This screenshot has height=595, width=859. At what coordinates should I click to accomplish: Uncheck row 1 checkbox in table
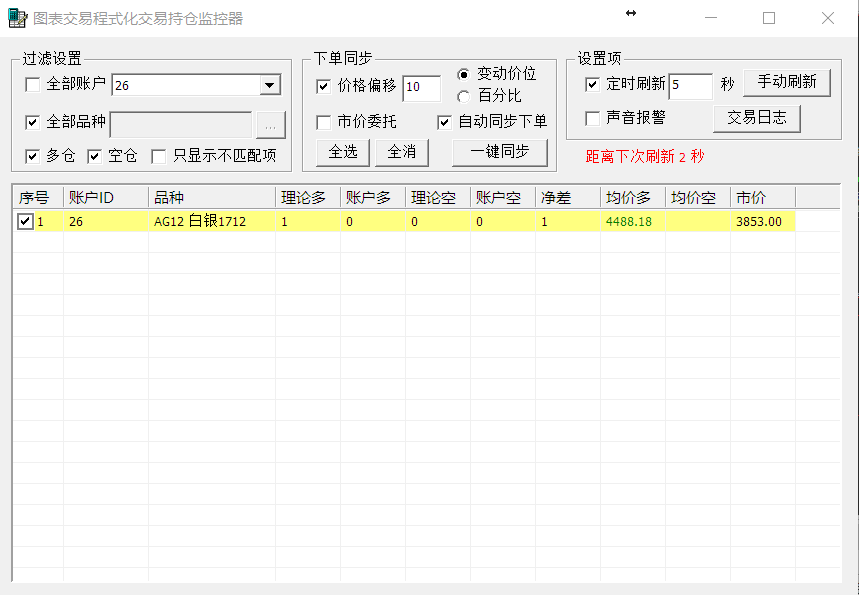coord(25,221)
